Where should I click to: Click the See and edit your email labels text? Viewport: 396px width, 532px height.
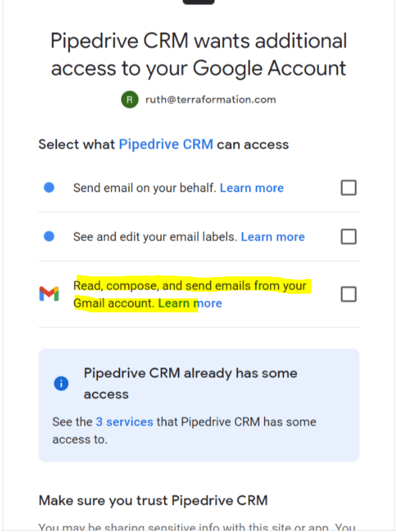[x=155, y=236]
